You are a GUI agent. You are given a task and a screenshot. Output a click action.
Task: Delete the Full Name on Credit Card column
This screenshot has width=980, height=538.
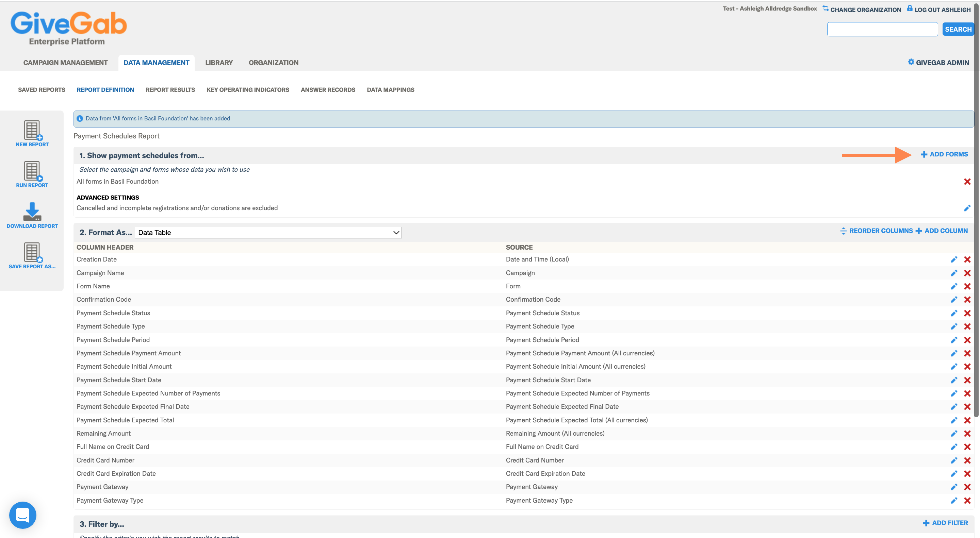(x=967, y=447)
